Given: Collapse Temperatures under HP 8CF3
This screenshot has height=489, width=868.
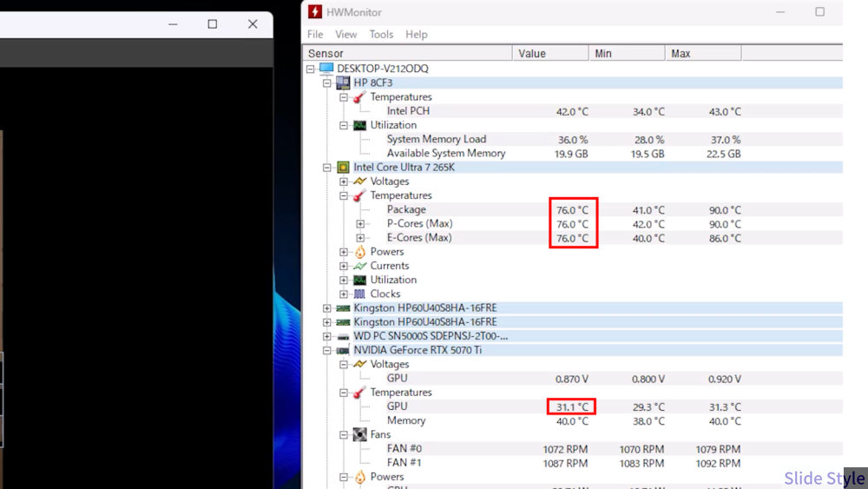Looking at the screenshot, I should click(344, 97).
